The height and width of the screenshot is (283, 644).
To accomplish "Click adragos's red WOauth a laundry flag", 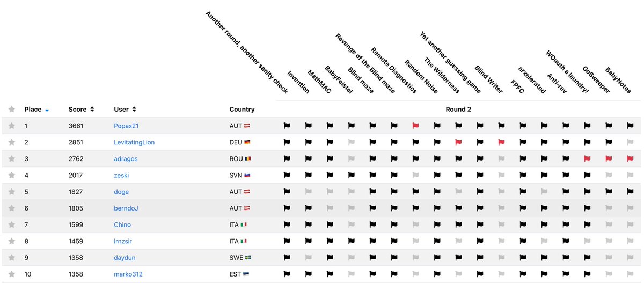I will click(587, 159).
